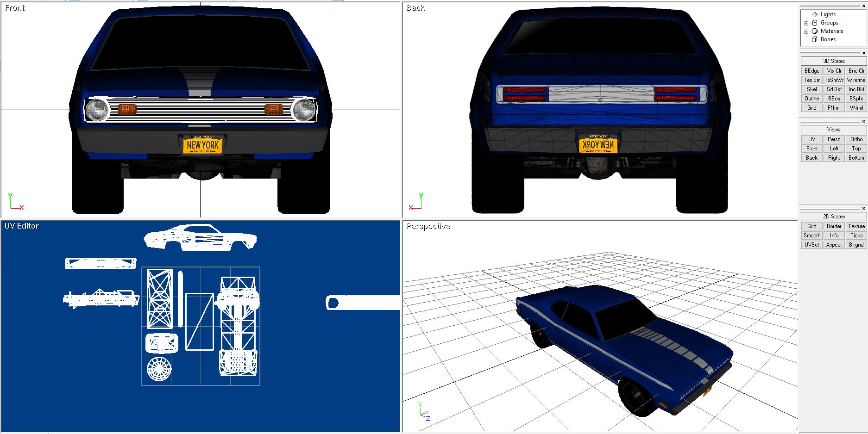Toggle Wirefme display in 3D States
Image resolution: width=868 pixels, height=434 pixels.
[x=856, y=80]
